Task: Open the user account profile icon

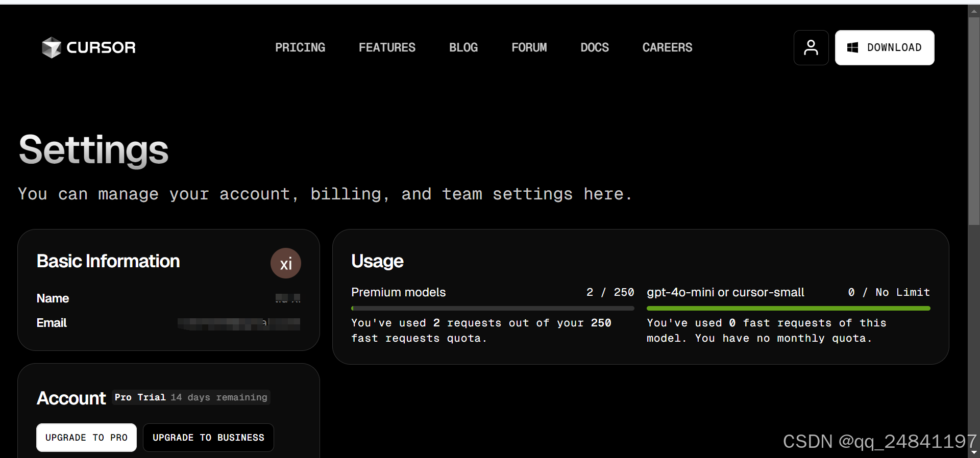Action: point(811,47)
